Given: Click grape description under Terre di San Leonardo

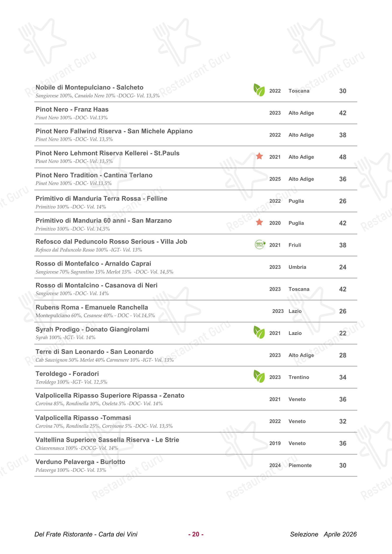Looking at the screenshot, I should 105,360.
